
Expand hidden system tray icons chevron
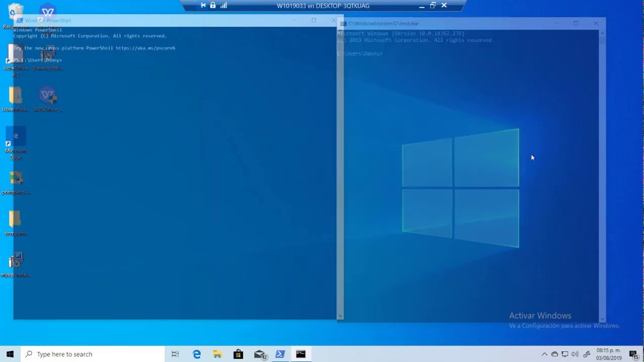[544, 354]
